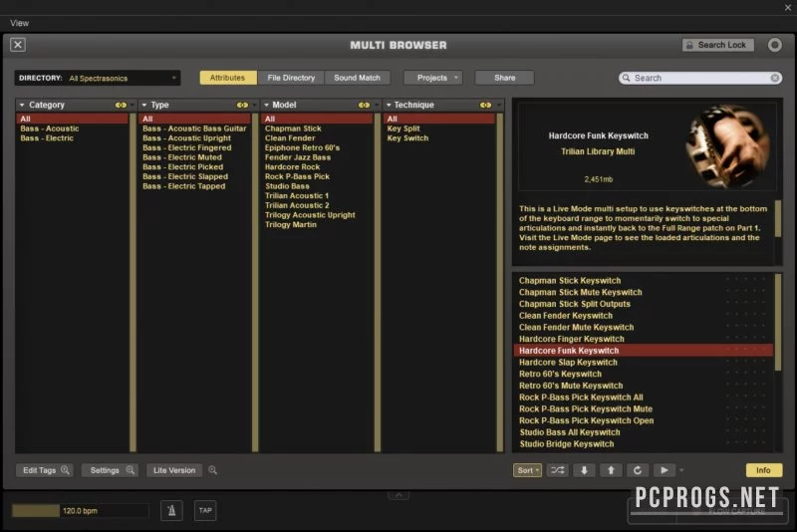Image resolution: width=797 pixels, height=532 pixels.
Task: Click the metronome icon beside the bpm field
Action: [171, 510]
